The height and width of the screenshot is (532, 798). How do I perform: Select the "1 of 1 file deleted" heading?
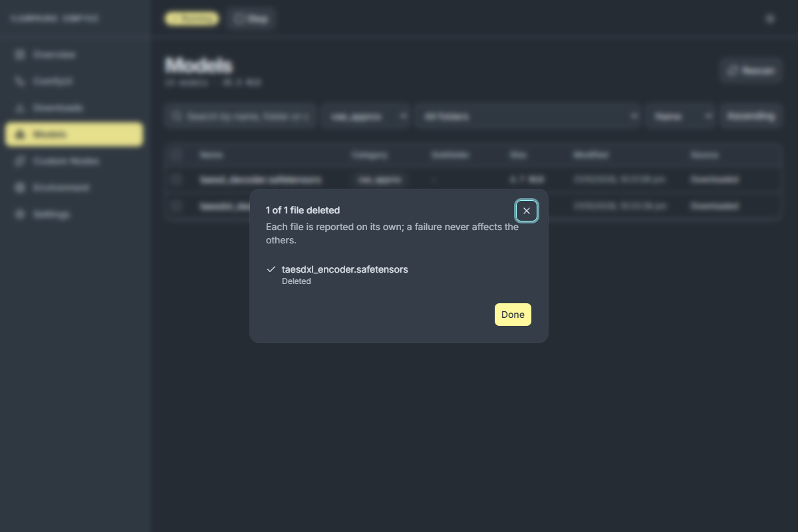(x=303, y=210)
